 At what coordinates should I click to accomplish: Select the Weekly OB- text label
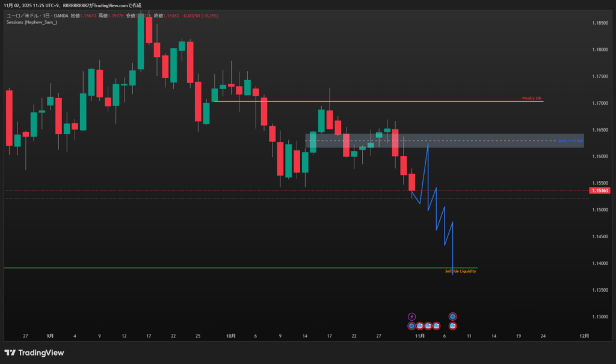click(532, 98)
